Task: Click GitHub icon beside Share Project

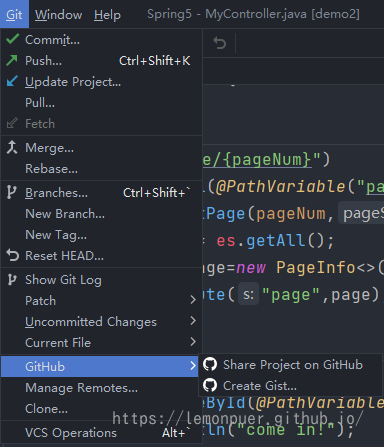Action: (x=210, y=364)
